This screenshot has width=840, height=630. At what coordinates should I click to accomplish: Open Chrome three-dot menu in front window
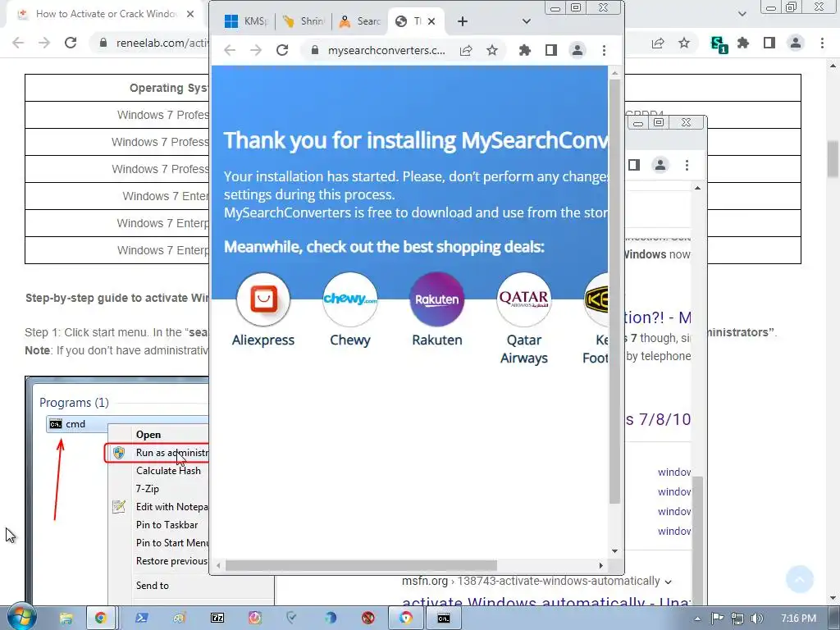pos(604,50)
